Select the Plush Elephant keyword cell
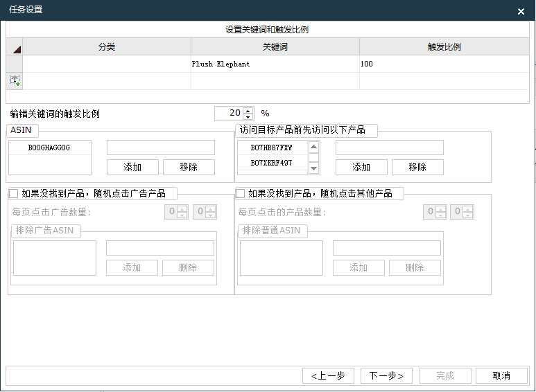This screenshot has height=392, width=536. coord(275,64)
